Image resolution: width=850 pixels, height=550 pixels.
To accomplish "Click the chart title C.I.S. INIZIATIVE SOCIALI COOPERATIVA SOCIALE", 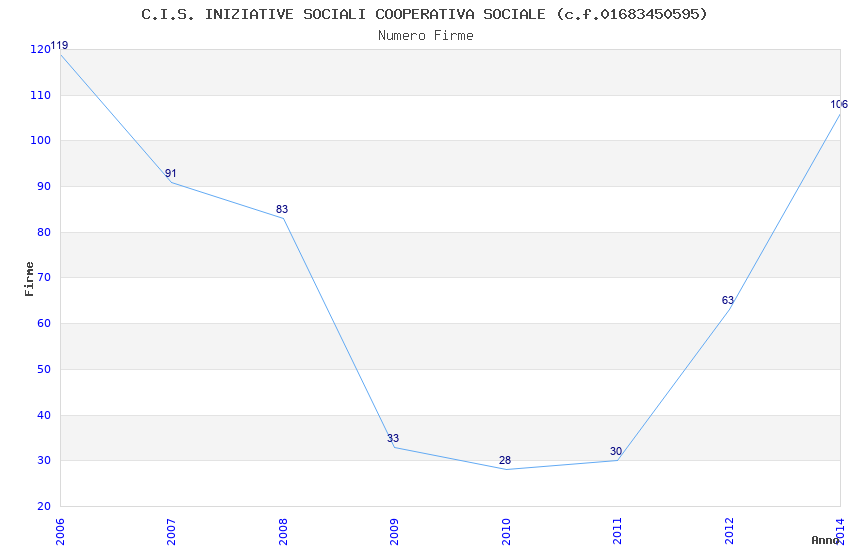I will [424, 15].
